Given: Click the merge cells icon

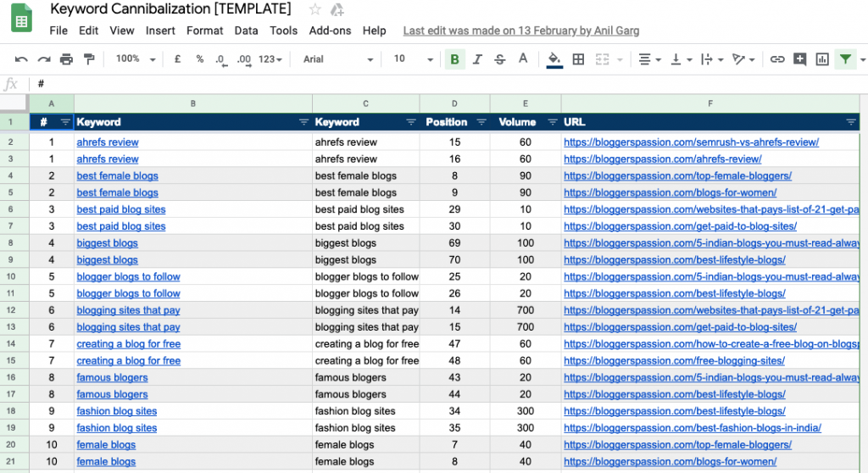Looking at the screenshot, I should (x=603, y=59).
